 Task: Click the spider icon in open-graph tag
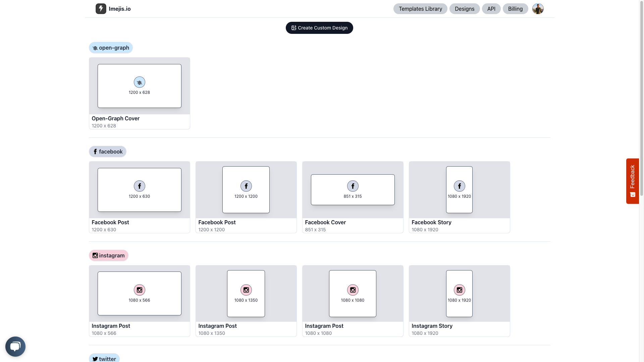(95, 48)
